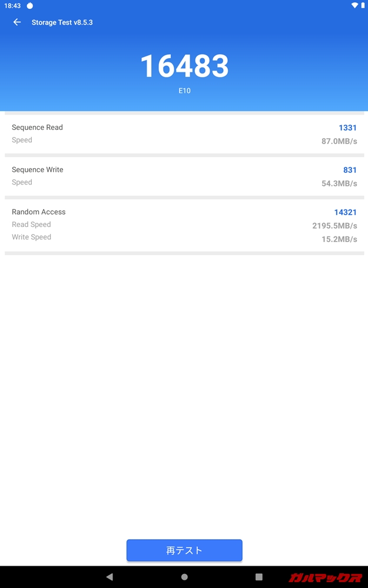Tap the E10 device name label
Image resolution: width=368 pixels, height=588 pixels.
point(184,91)
